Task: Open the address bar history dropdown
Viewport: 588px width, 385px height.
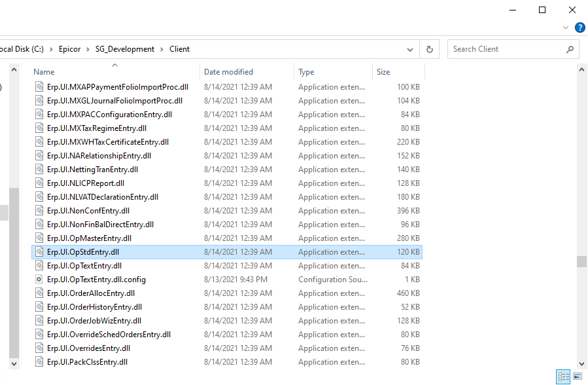Action: (x=410, y=50)
